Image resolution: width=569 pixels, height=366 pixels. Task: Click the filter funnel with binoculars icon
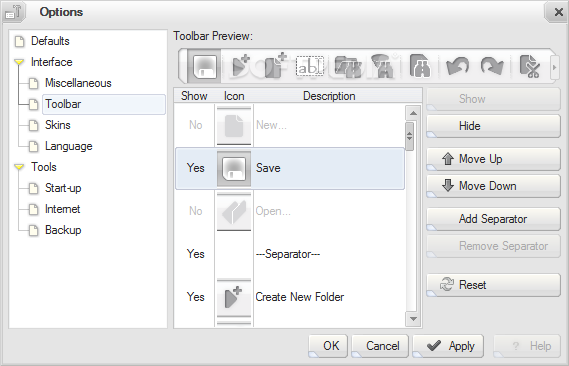(x=383, y=66)
